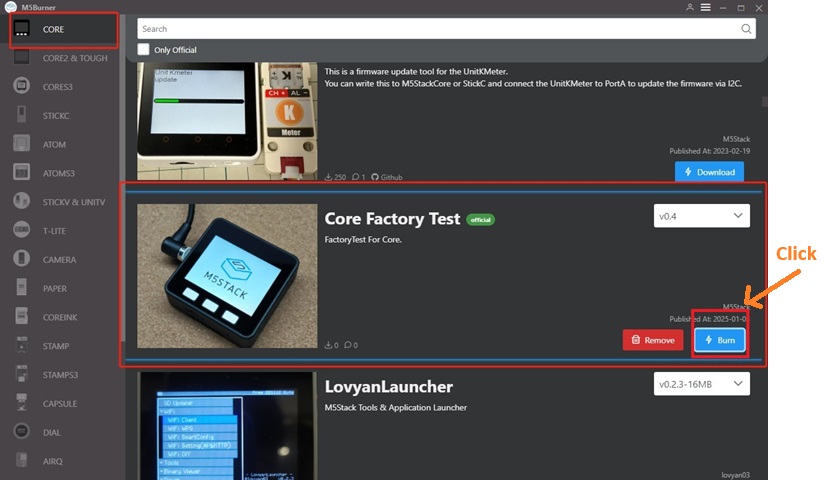Select the STICKC device icon

pyautogui.click(x=21, y=116)
